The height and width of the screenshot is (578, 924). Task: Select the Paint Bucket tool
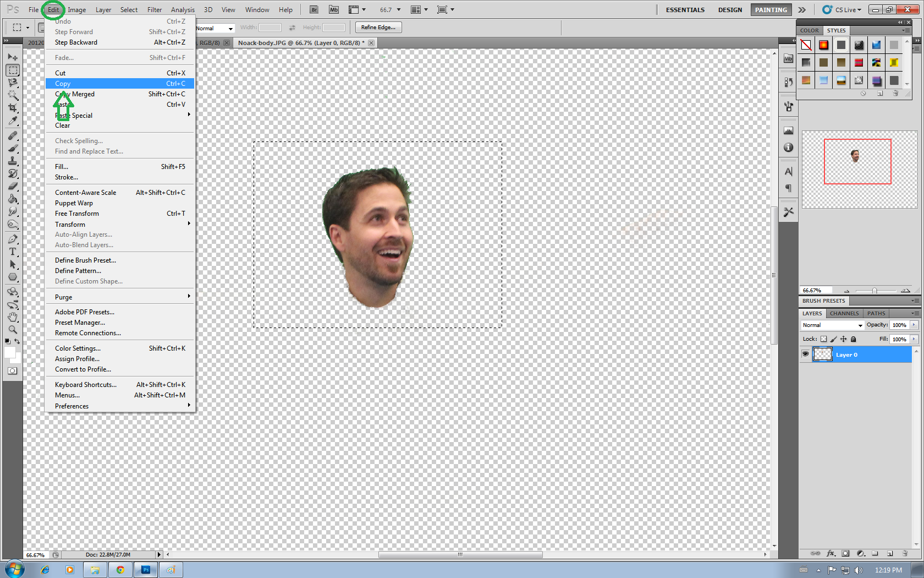coord(13,199)
